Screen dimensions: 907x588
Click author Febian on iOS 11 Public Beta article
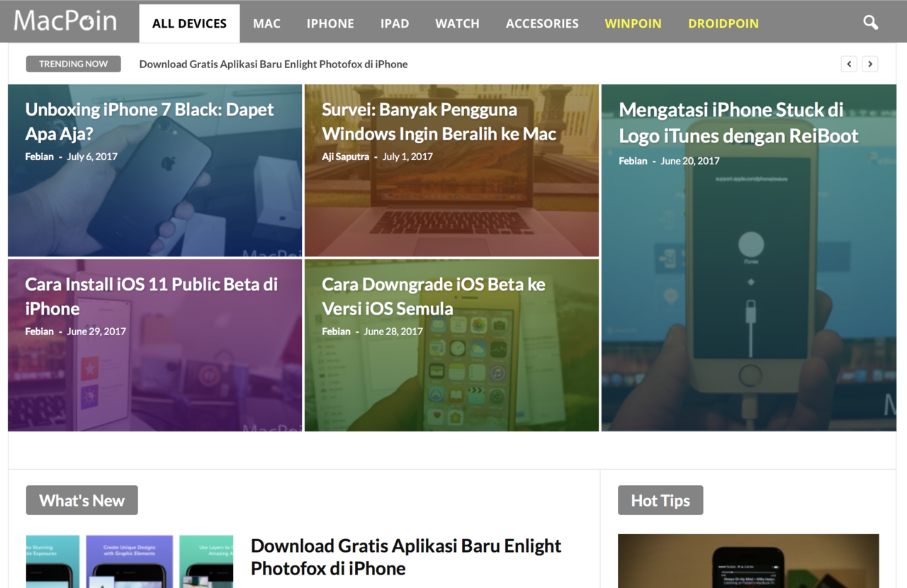[x=40, y=332]
